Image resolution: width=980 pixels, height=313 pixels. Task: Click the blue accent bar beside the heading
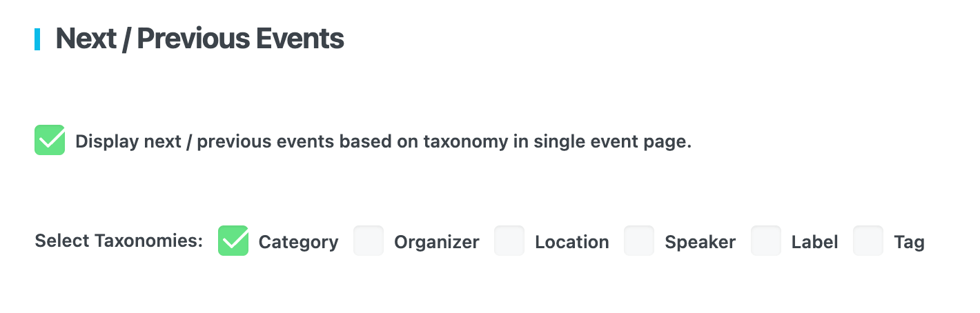pyautogui.click(x=37, y=39)
